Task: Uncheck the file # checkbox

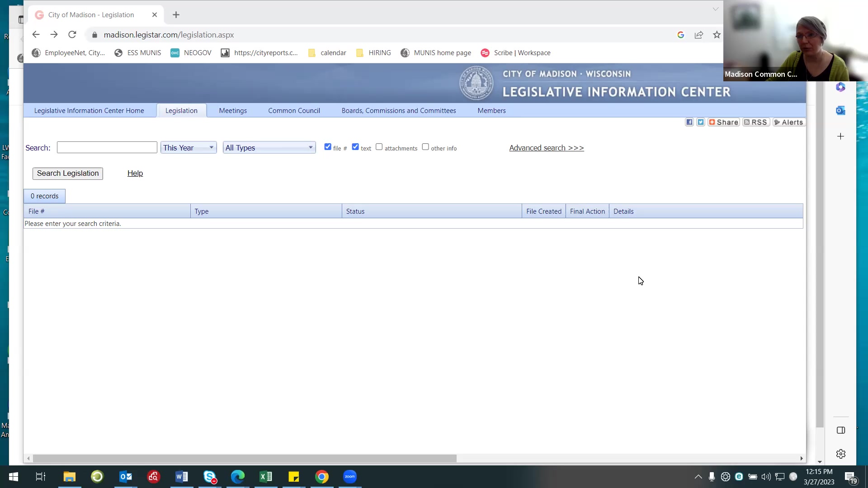Action: [x=328, y=146]
